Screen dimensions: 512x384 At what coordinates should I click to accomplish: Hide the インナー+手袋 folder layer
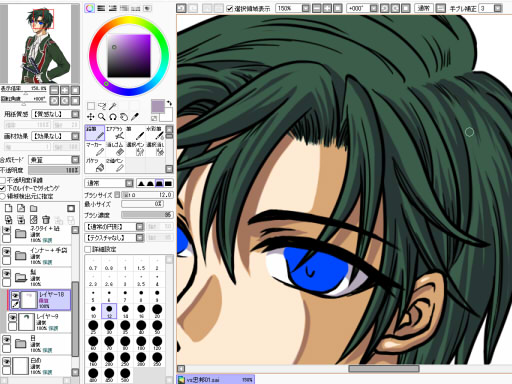[x=6, y=252]
